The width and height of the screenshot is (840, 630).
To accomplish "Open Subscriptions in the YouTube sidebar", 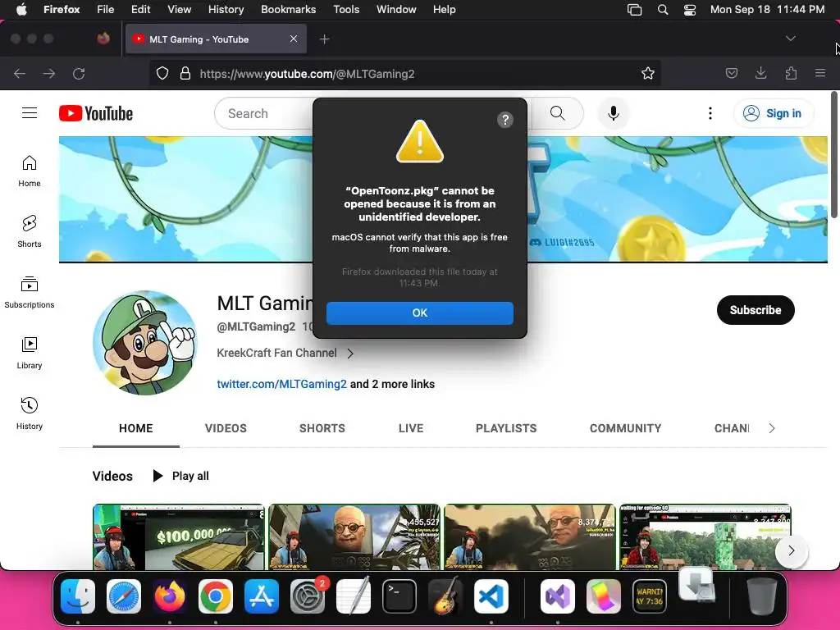I will pyautogui.click(x=30, y=293).
